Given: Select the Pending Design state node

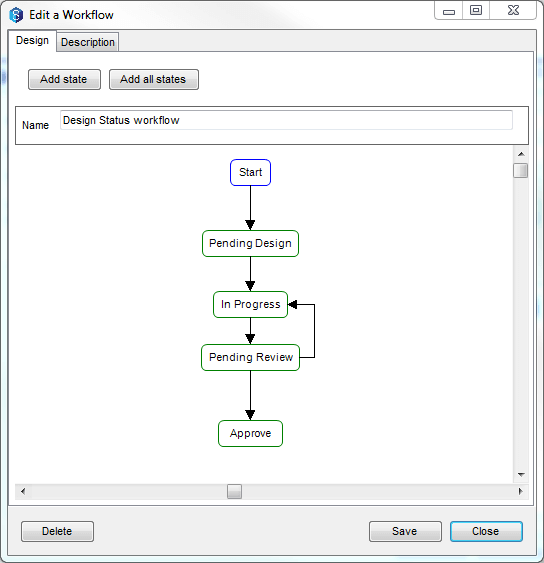Looking at the screenshot, I should point(250,243).
